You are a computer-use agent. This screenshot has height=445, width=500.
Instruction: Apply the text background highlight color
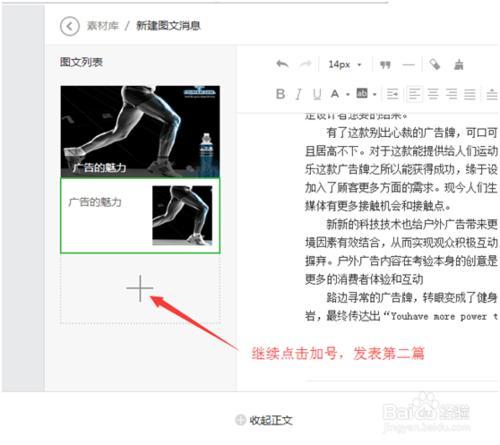coord(362,94)
